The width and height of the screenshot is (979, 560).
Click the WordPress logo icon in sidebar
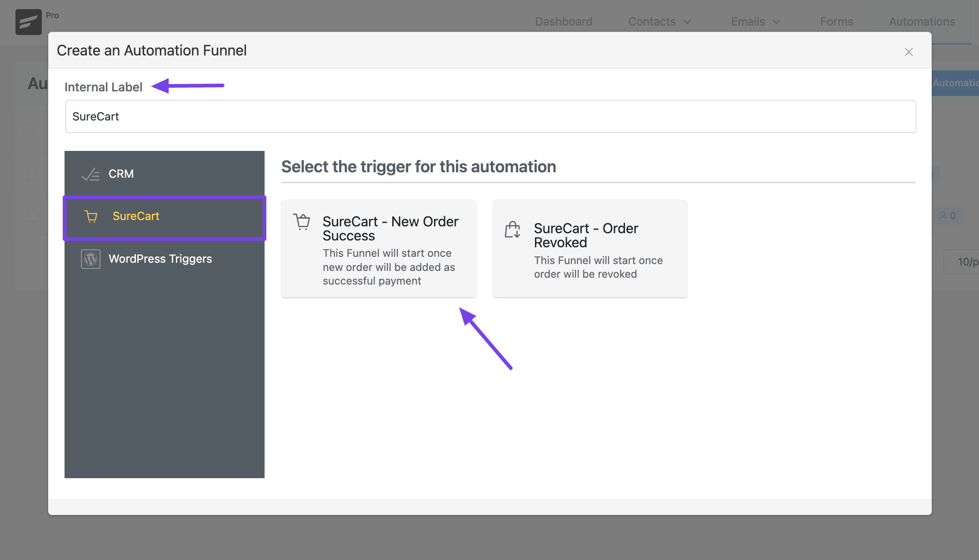click(x=90, y=259)
